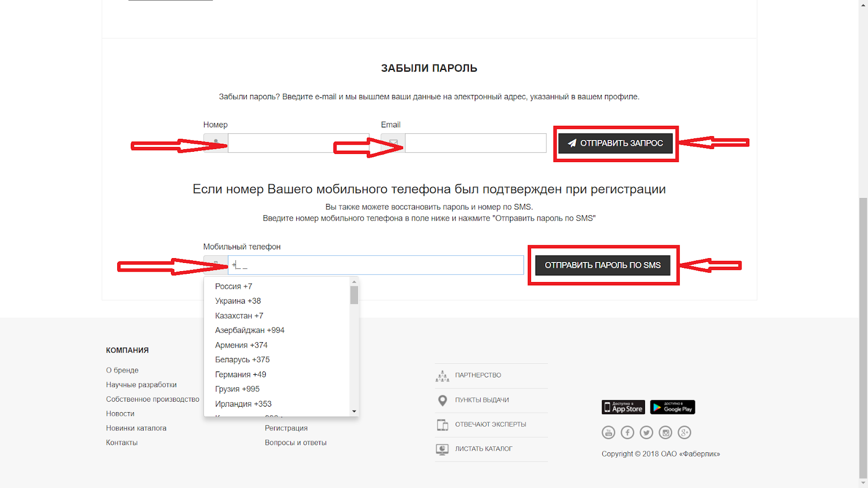Click into the Email input field
868x488 pixels.
click(476, 143)
